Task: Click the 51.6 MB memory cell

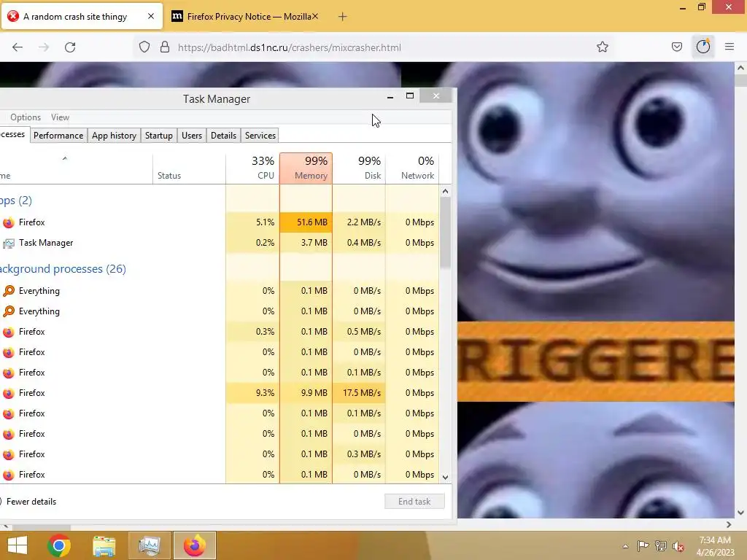Action: tap(306, 222)
